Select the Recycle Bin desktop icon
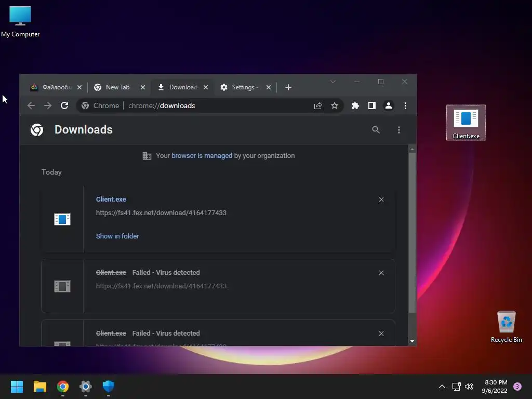This screenshot has width=532, height=399. (506, 327)
